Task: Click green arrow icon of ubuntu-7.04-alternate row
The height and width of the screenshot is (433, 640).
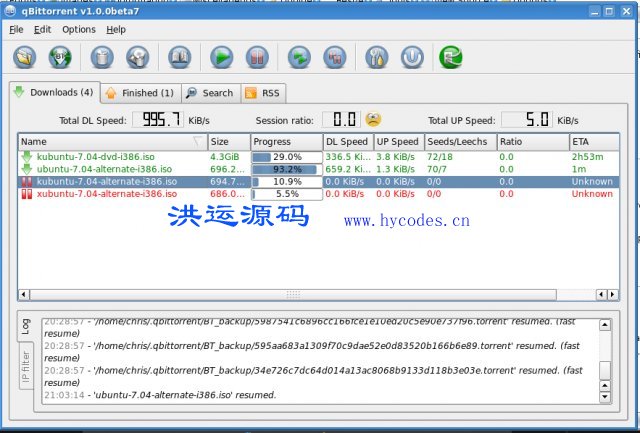Action: click(x=27, y=169)
